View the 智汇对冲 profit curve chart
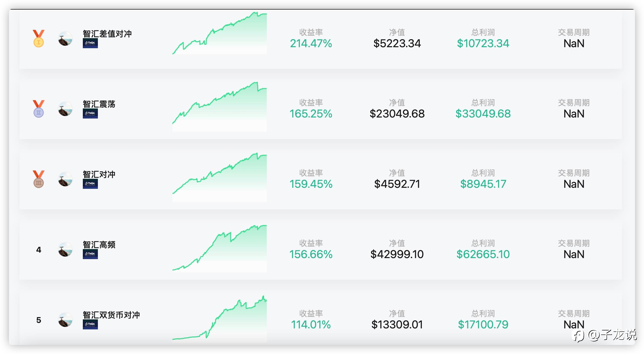The image size is (644, 354). [220, 177]
